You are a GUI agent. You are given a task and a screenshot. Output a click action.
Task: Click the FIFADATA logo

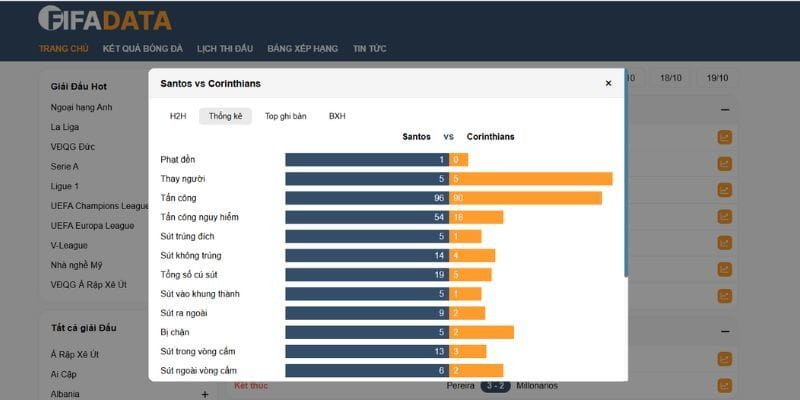click(104, 19)
